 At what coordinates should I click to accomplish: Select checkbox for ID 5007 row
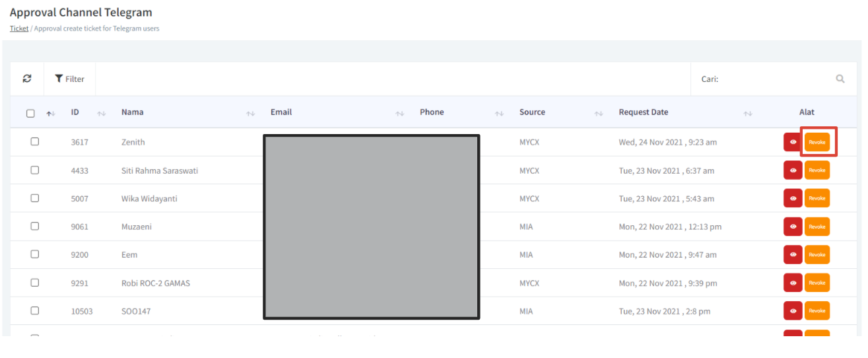(x=35, y=198)
